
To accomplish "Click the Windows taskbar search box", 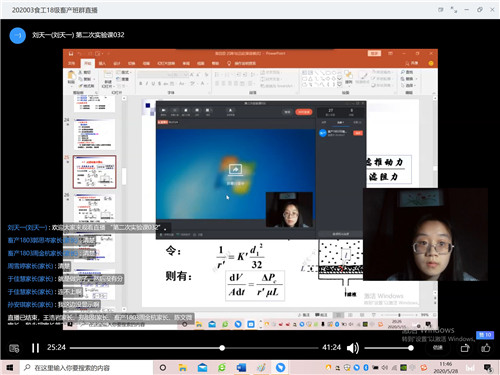I will pos(86,368).
